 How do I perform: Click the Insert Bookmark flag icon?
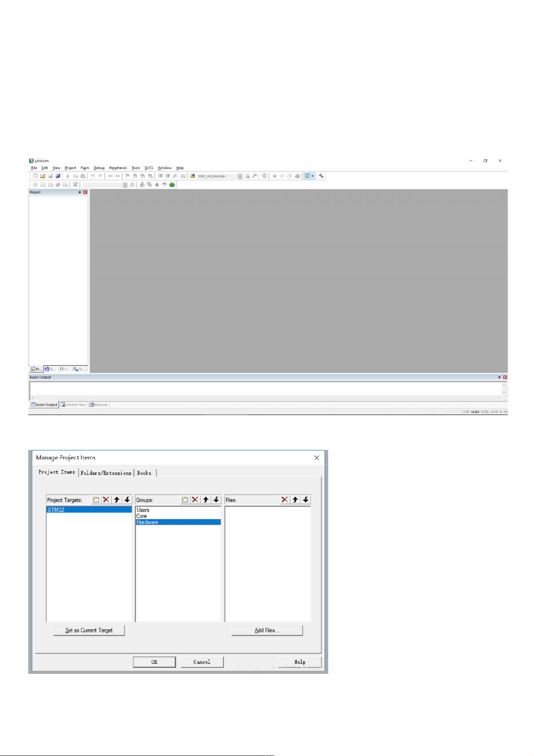[128, 176]
